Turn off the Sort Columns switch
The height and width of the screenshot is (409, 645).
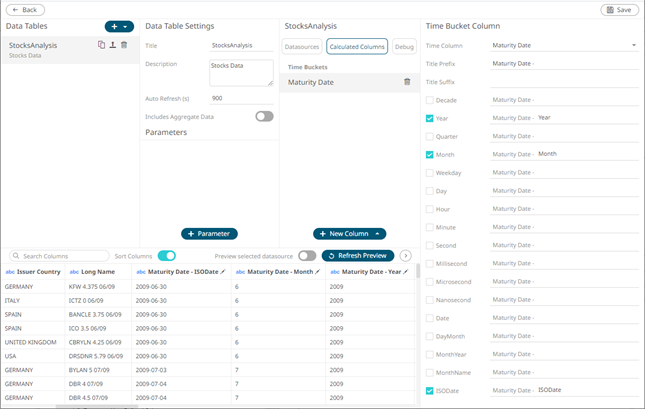pos(167,256)
